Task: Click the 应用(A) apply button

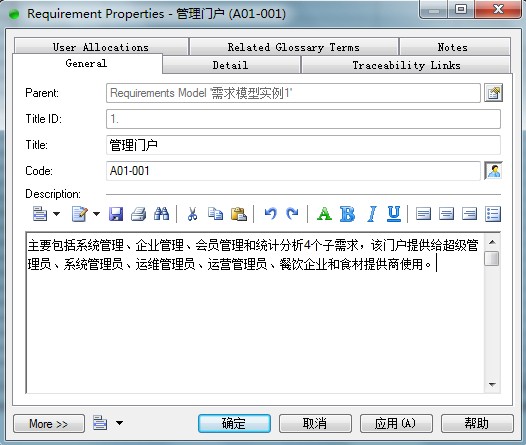Action: point(396,424)
